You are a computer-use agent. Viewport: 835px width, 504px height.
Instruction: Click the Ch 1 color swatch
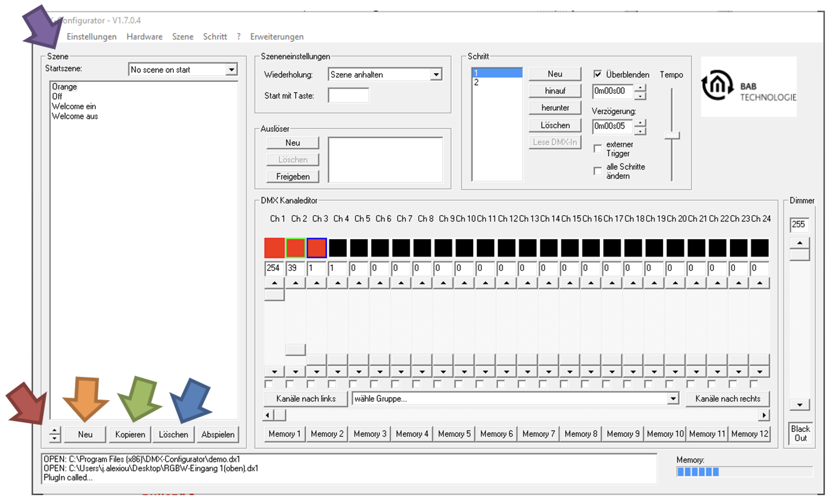(274, 248)
